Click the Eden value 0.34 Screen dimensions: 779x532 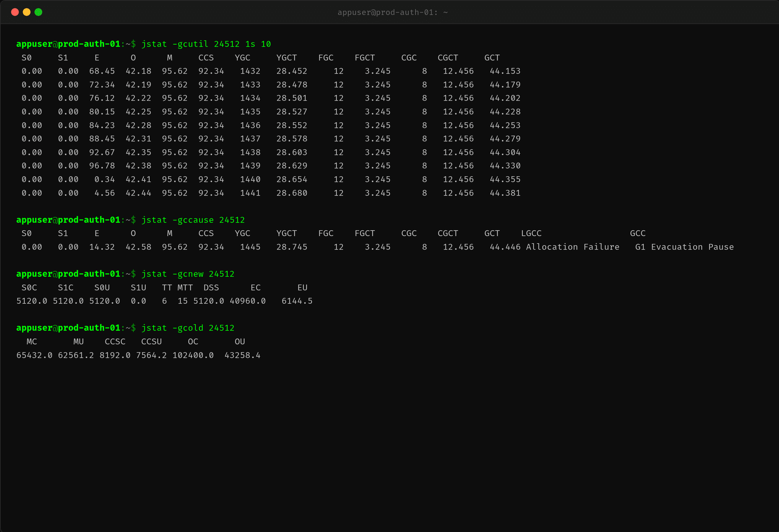click(105, 180)
